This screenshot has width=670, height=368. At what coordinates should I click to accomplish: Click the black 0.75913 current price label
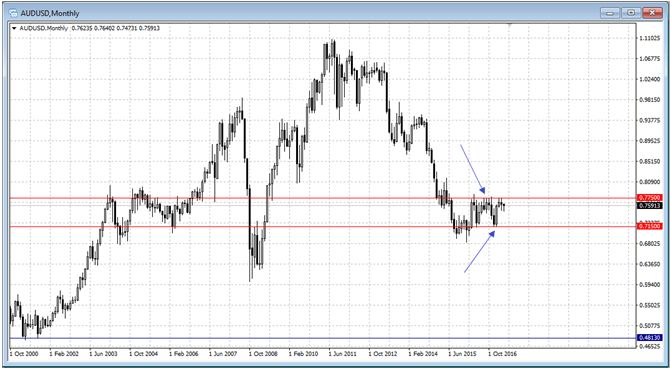tap(649, 206)
